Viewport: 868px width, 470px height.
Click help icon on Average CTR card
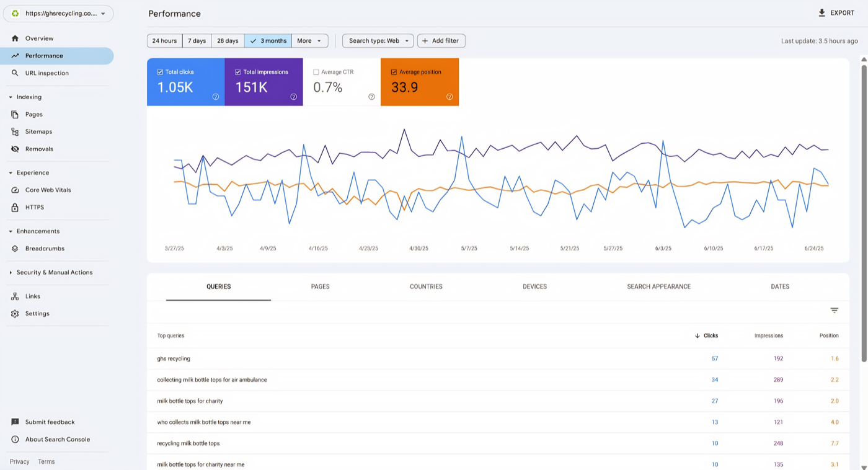371,97
